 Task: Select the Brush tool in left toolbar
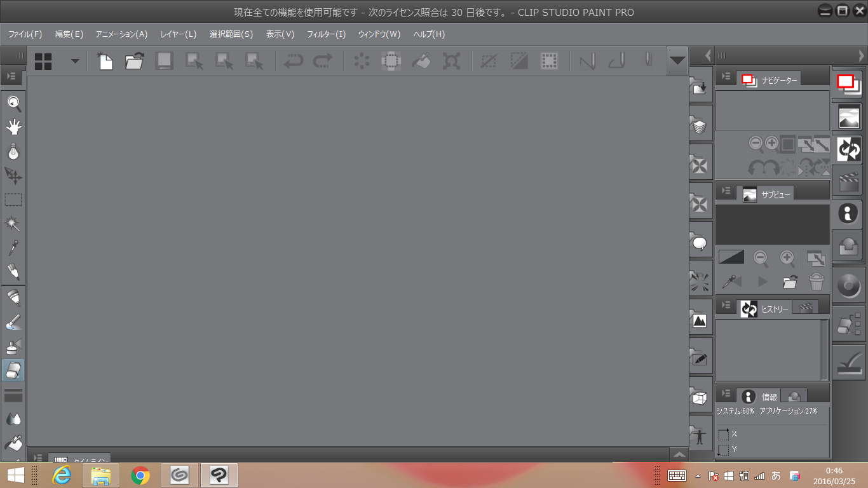click(13, 322)
